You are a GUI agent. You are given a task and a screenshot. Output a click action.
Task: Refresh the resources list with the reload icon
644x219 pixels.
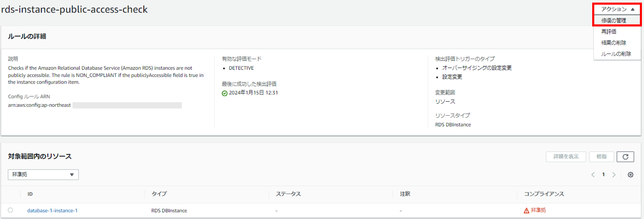[x=626, y=157]
